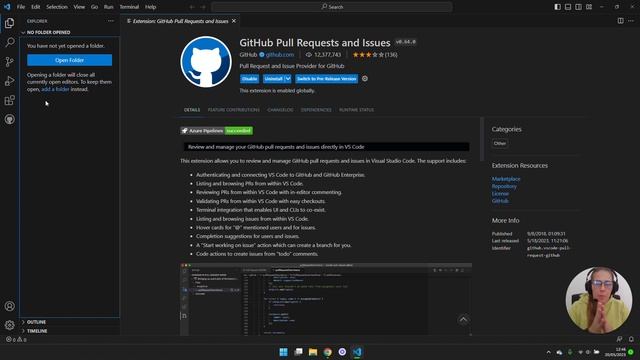This screenshot has height=360, width=640.
Task: Go forward with the navigation arrow
Action: coord(203,7)
